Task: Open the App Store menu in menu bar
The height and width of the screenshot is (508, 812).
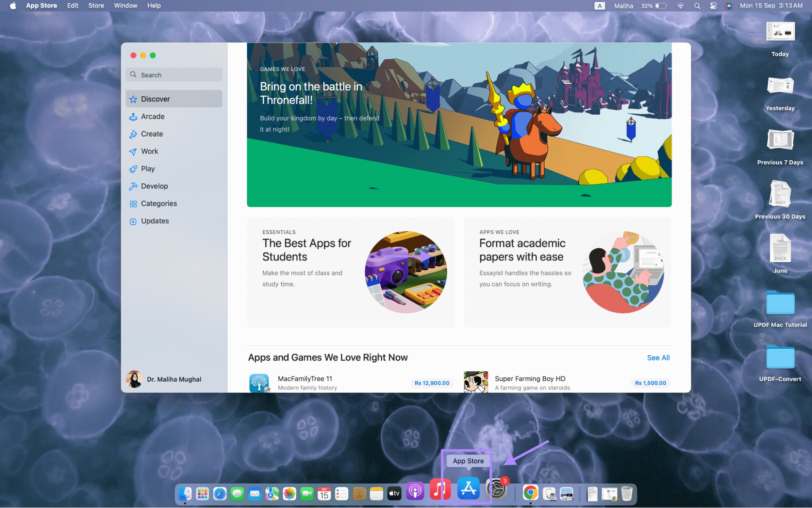Action: (41, 6)
